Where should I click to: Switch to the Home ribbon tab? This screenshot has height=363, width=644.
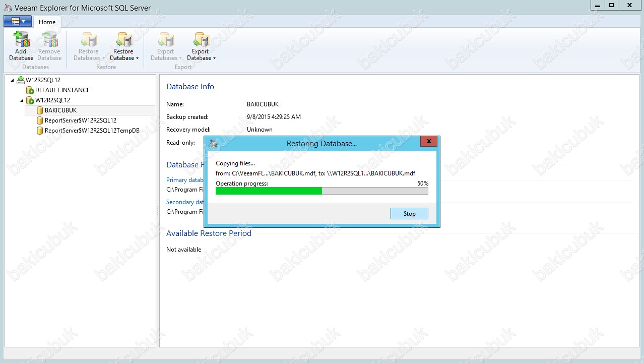coord(47,22)
